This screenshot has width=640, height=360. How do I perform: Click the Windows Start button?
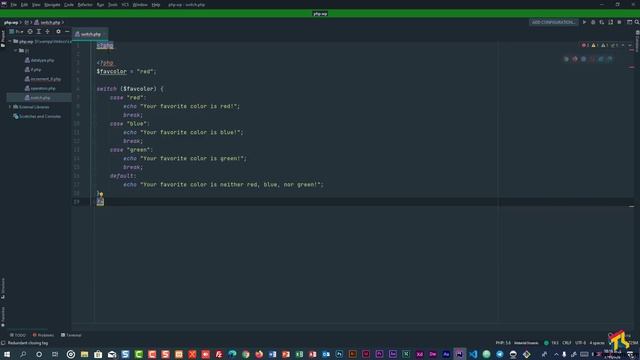click(x=7, y=354)
